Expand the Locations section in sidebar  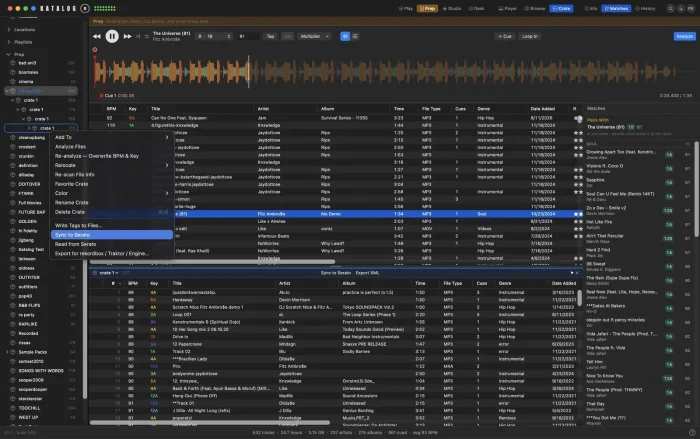click(9, 29)
